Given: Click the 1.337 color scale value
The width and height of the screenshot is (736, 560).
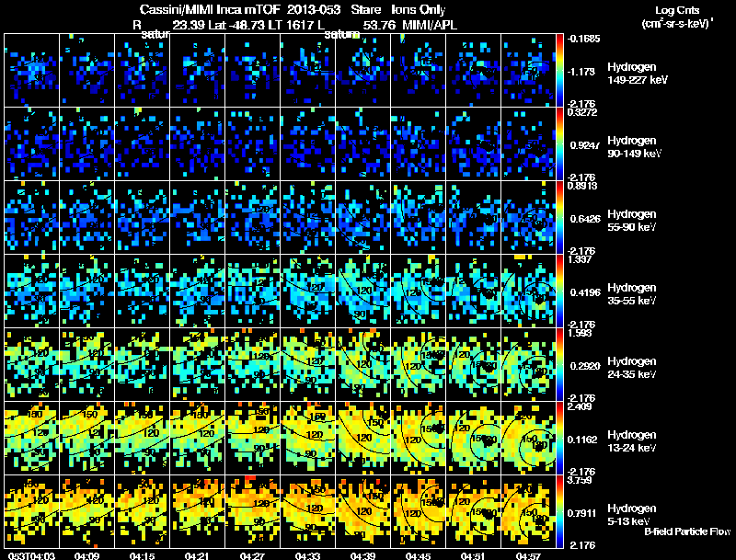Looking at the screenshot, I should 581,259.
